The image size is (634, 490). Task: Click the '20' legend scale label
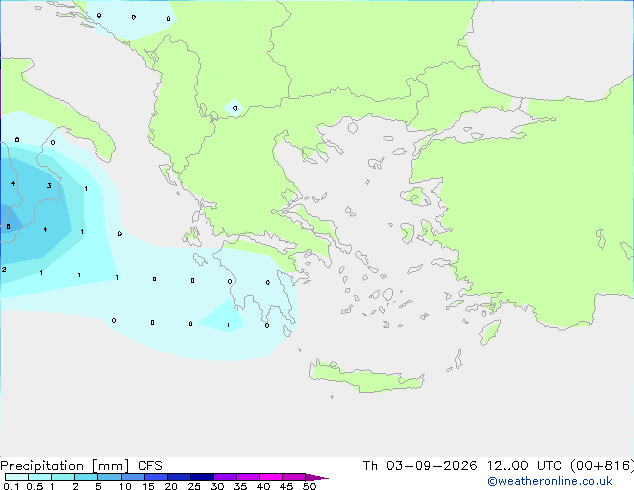point(171,486)
